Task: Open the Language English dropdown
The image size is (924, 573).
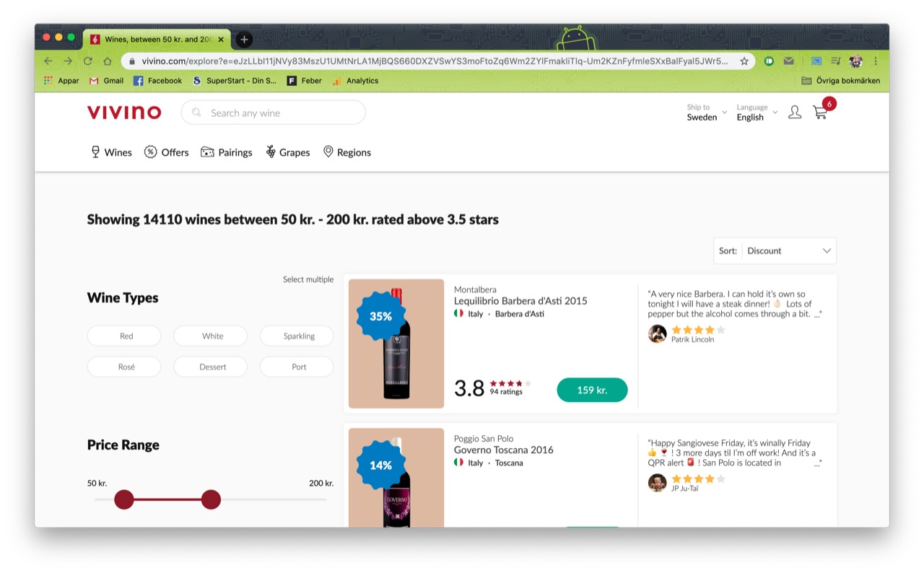Action: click(x=757, y=113)
